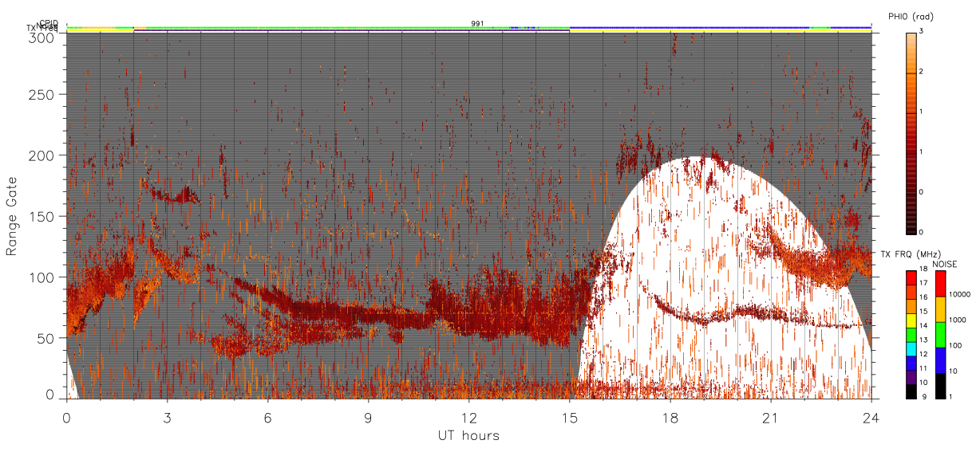This screenshot has width=980, height=452.
Task: Click the Range Gate tick label '200'
Action: click(41, 155)
